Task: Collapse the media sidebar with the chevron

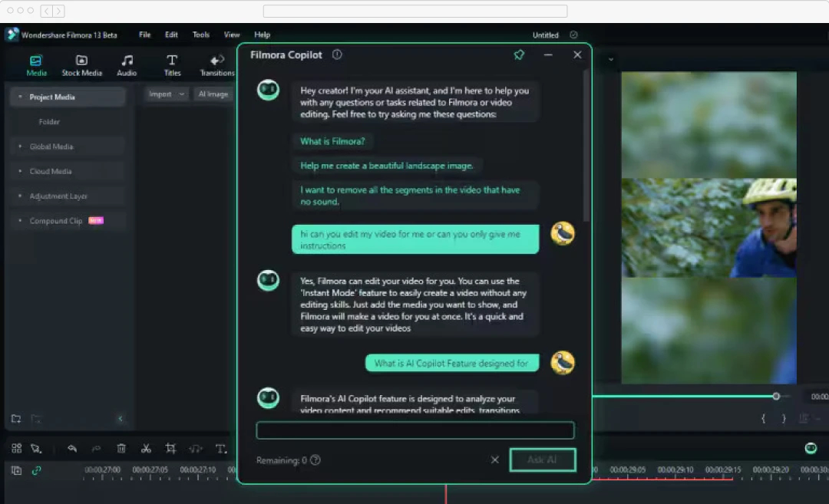Action: 120,419
